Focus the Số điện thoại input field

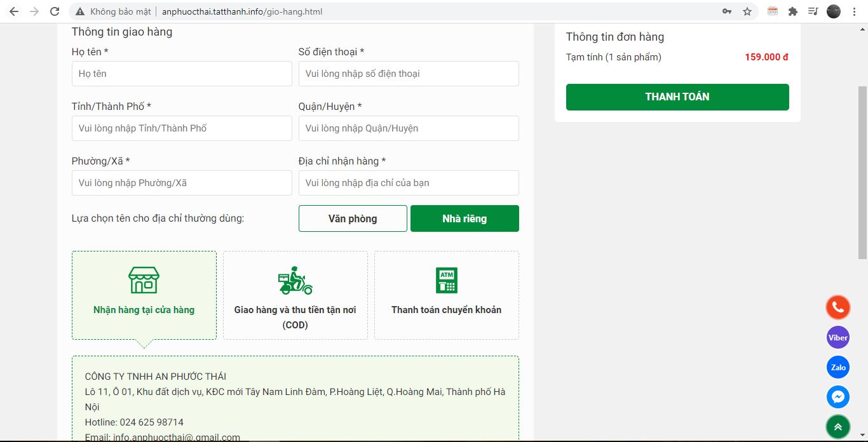click(x=409, y=74)
